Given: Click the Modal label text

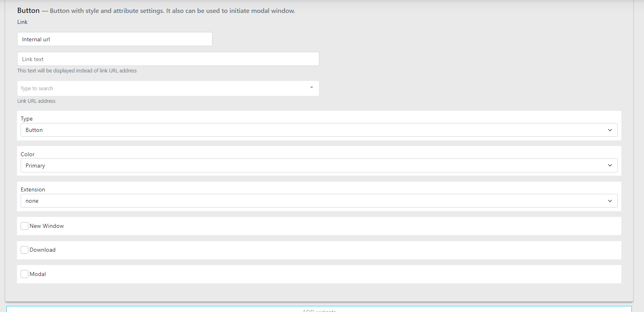Looking at the screenshot, I should (x=38, y=274).
